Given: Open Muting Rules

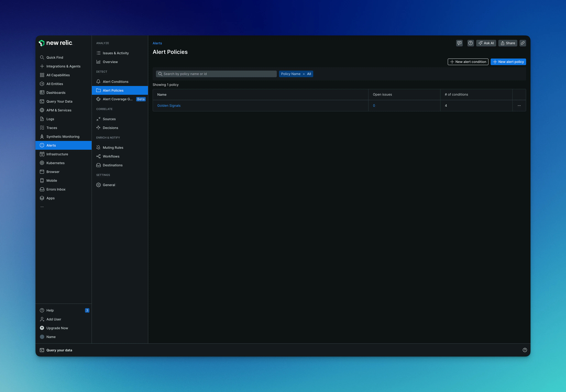Looking at the screenshot, I should [x=120, y=148].
